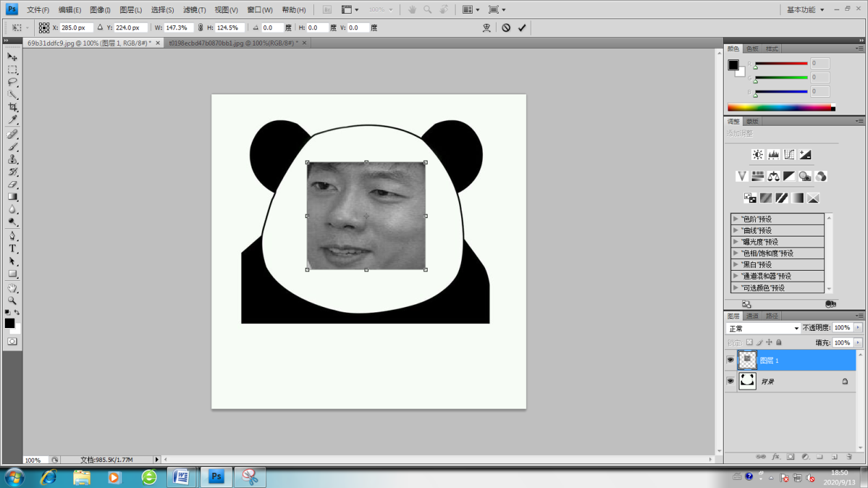Hide the 背景 layer via eye icon
This screenshot has height=488, width=868.
tap(731, 381)
